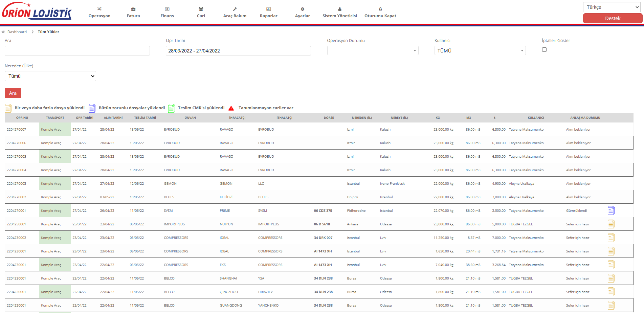Click the Opr Tarihi date range field

click(238, 51)
